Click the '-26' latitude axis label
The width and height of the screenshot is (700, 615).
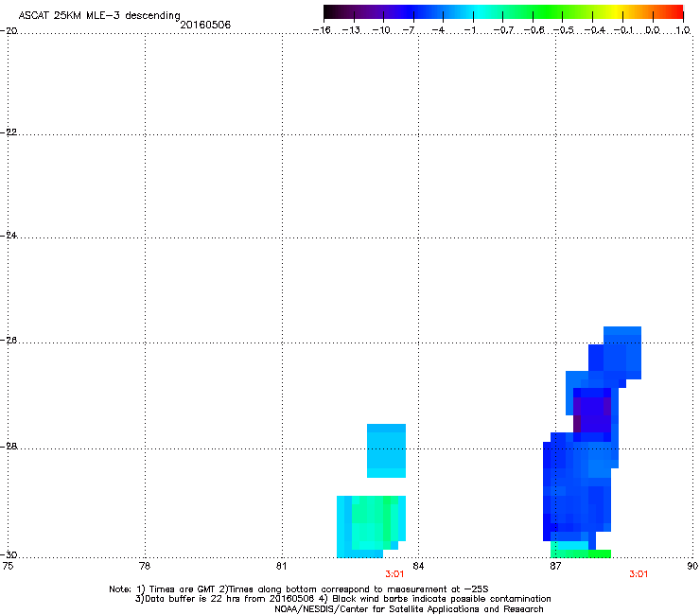pyautogui.click(x=9, y=341)
